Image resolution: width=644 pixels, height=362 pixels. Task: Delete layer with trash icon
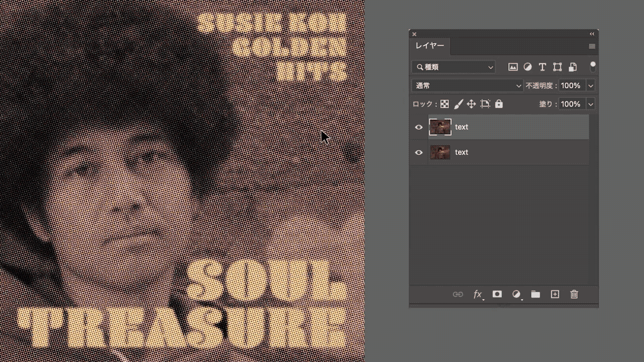click(574, 294)
